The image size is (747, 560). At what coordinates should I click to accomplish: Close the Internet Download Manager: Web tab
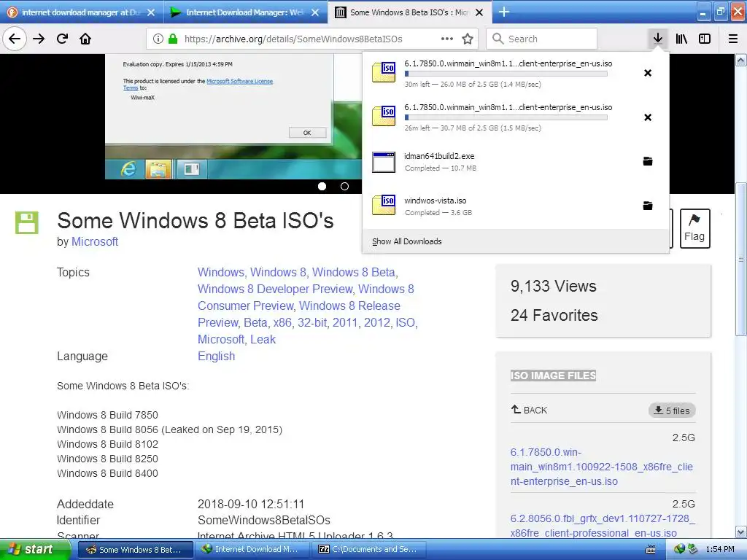(x=315, y=12)
